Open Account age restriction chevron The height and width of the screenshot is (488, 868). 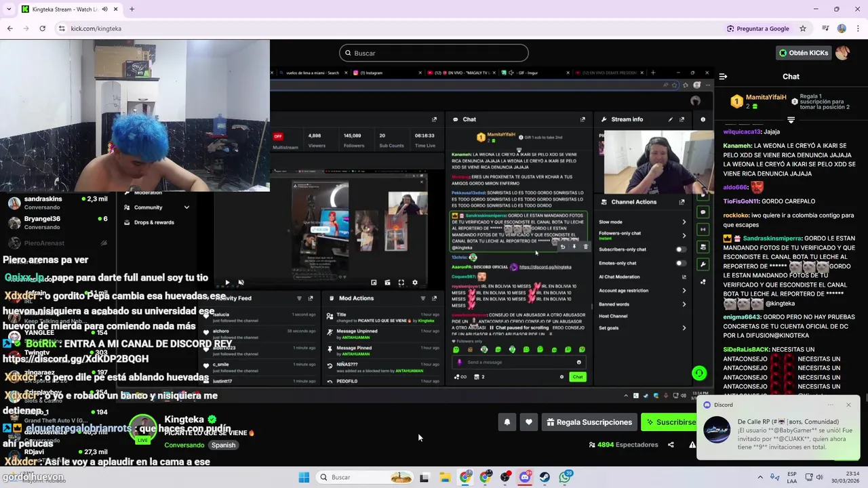pos(684,290)
